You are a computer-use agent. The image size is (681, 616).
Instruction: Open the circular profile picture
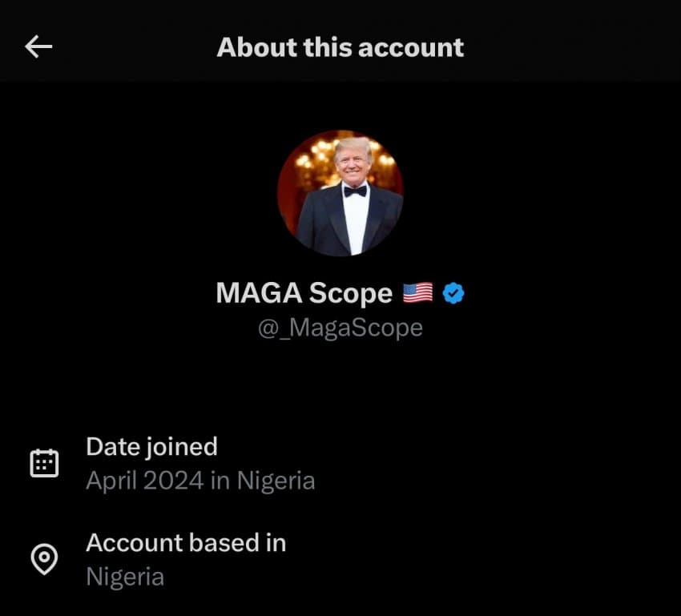tap(340, 193)
